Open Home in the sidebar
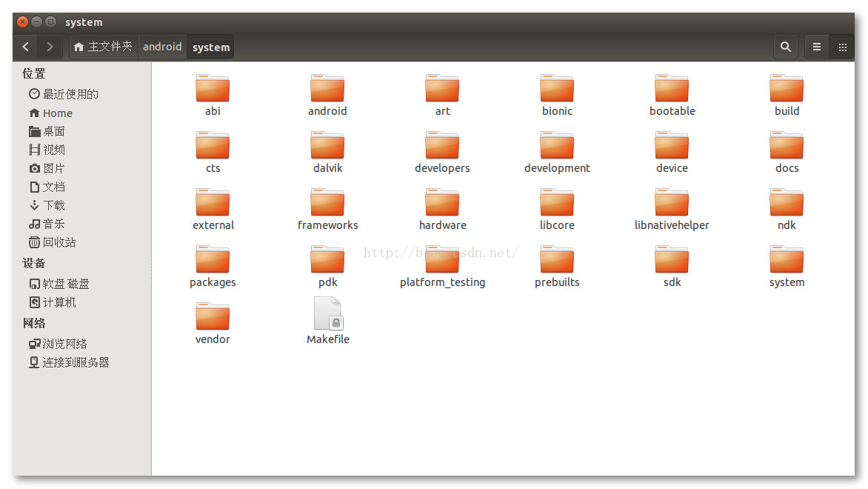The height and width of the screenshot is (489, 868). (51, 113)
